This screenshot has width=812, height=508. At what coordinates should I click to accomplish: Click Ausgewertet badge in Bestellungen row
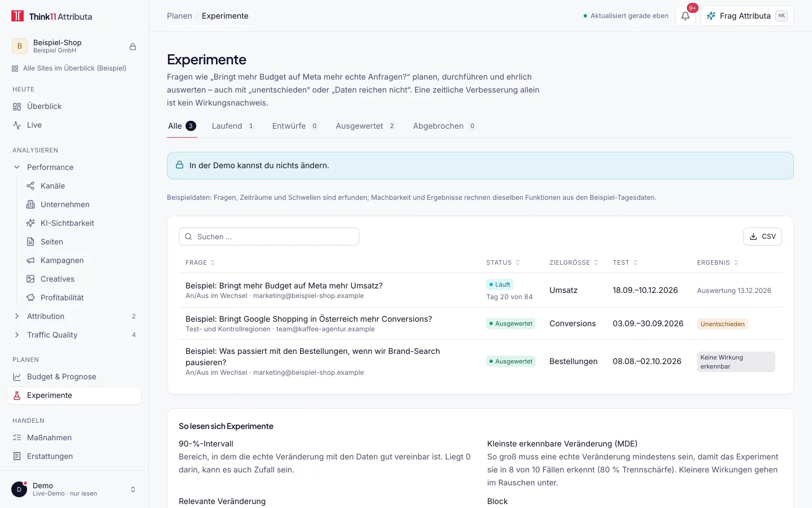pyautogui.click(x=511, y=361)
